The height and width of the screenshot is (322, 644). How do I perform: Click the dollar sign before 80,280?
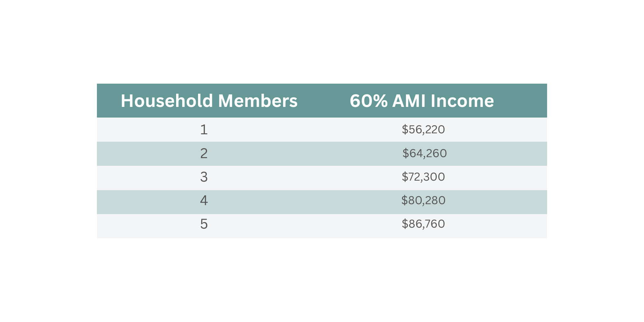click(404, 200)
